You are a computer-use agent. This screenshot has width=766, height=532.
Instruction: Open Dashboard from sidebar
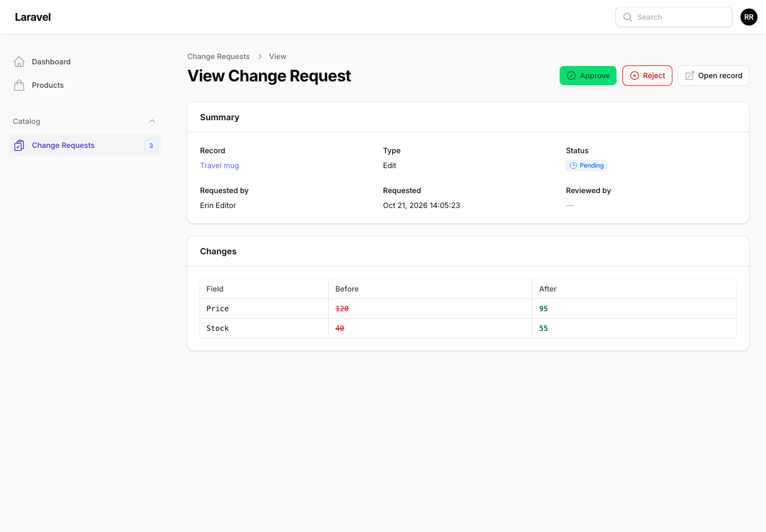tap(85, 62)
